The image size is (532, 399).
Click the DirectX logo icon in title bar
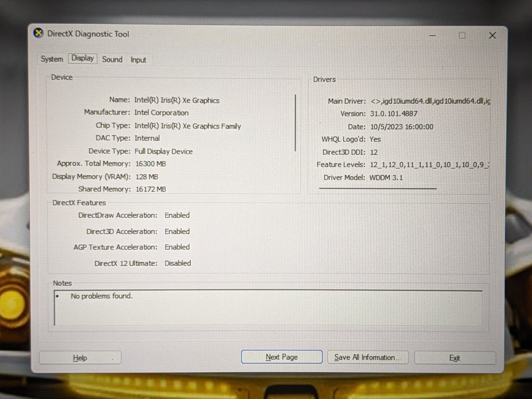[x=39, y=33]
